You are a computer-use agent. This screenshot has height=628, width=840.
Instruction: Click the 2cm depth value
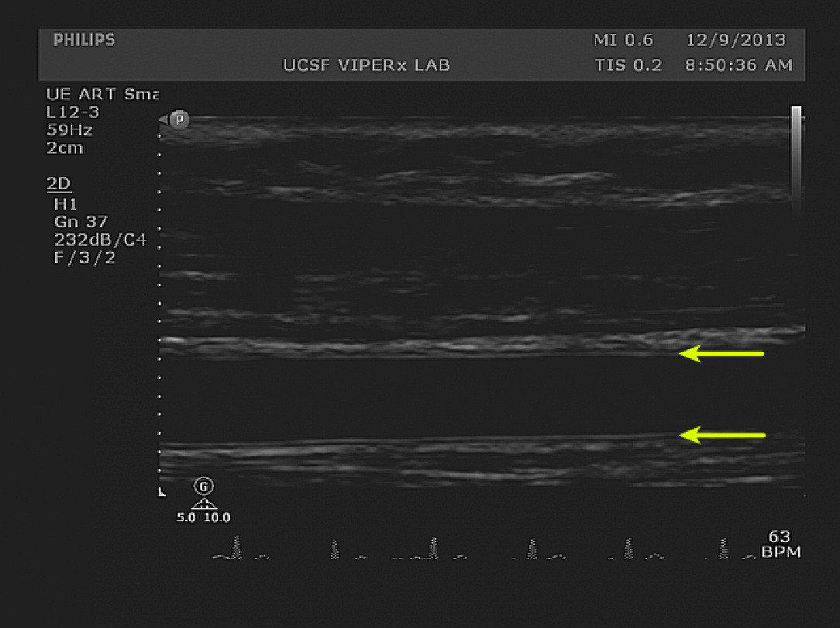[65, 148]
